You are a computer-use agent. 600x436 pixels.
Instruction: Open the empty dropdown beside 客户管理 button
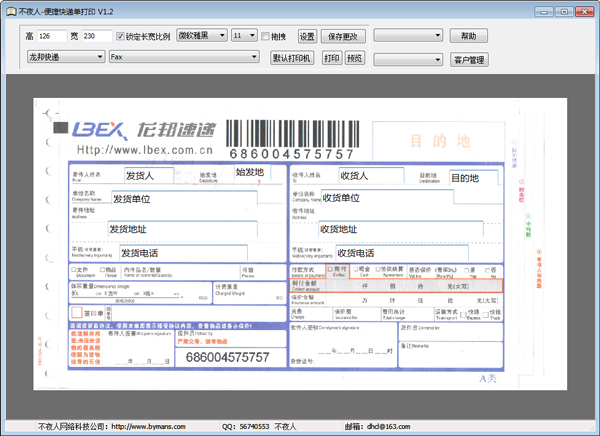tap(408, 59)
